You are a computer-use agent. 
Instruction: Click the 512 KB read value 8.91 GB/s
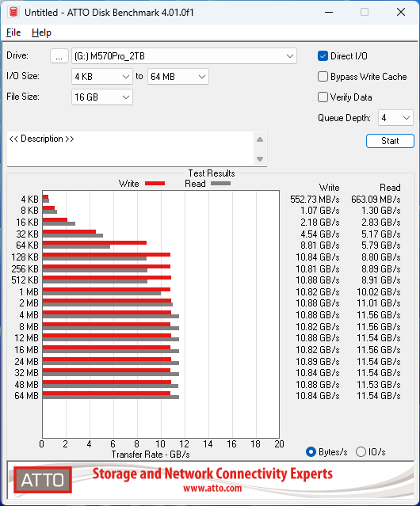[x=381, y=280]
